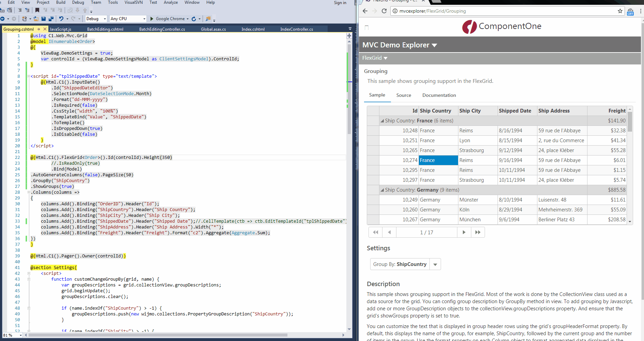Image resolution: width=644 pixels, height=341 pixels.
Task: Open the Build menu
Action: [61, 2]
